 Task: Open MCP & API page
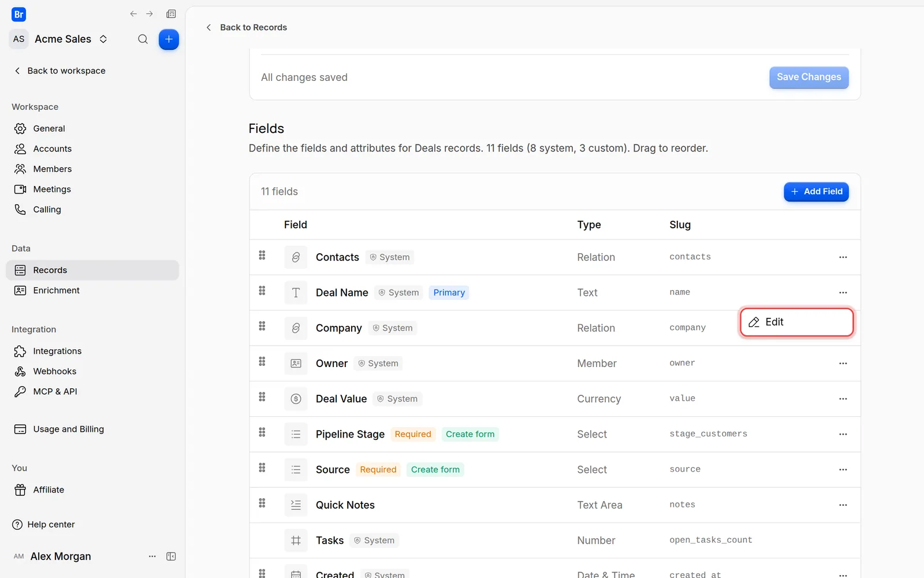[92, 391]
